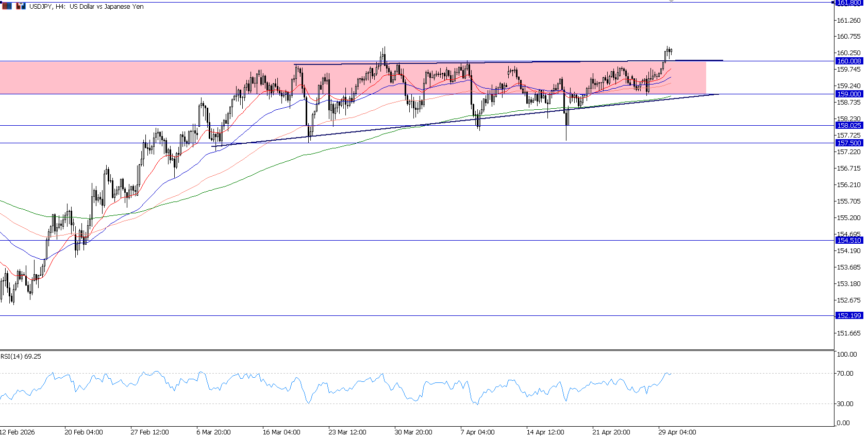This screenshot has height=437, width=868.
Task: Click the gray chart shift triangle marker
Action: tap(671, 2)
